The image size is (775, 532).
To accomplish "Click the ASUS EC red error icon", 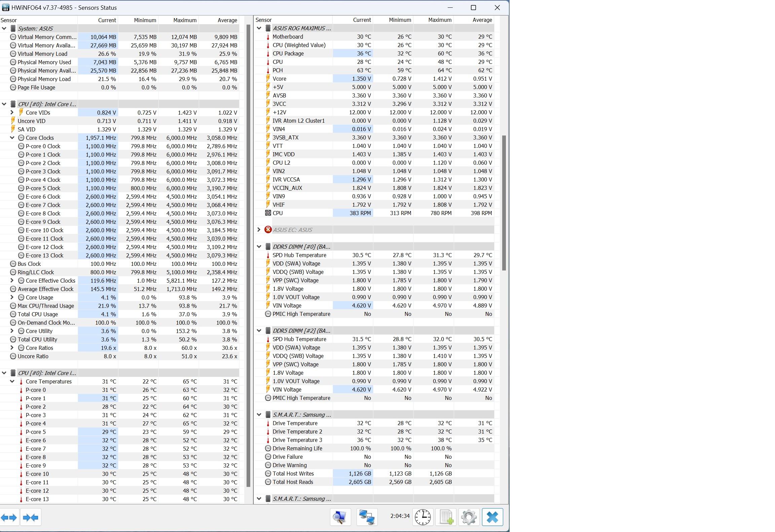I will pos(268,230).
